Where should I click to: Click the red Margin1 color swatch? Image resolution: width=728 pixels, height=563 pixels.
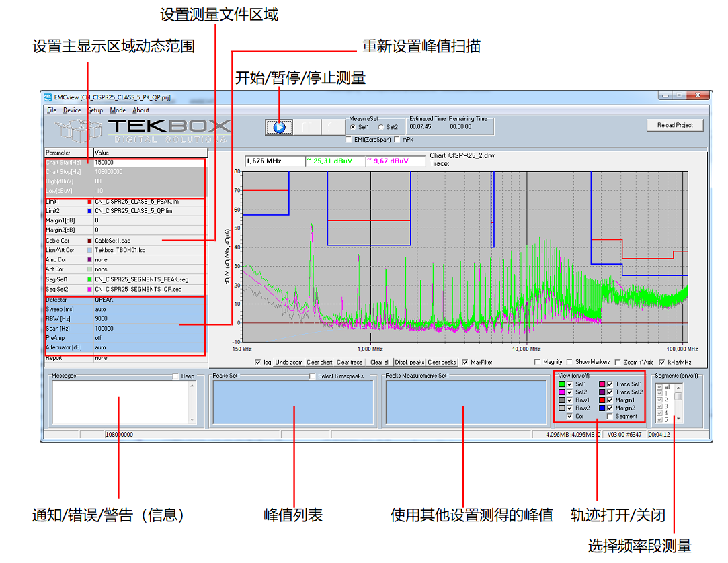click(x=602, y=400)
